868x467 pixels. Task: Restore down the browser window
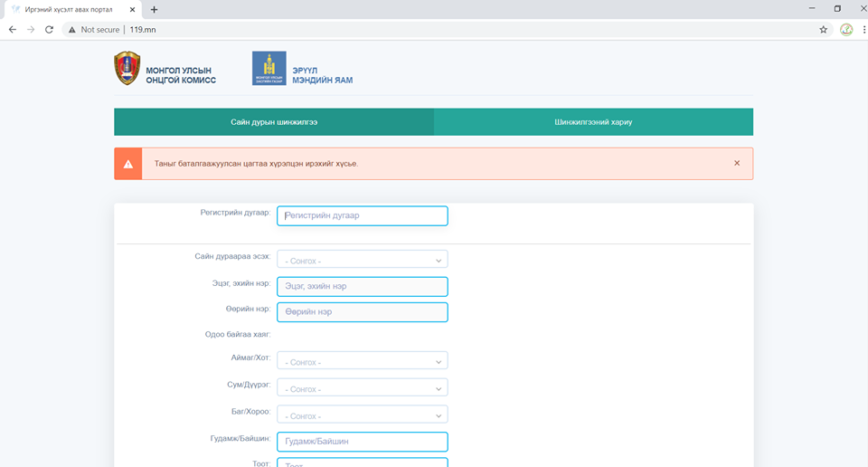tap(837, 8)
